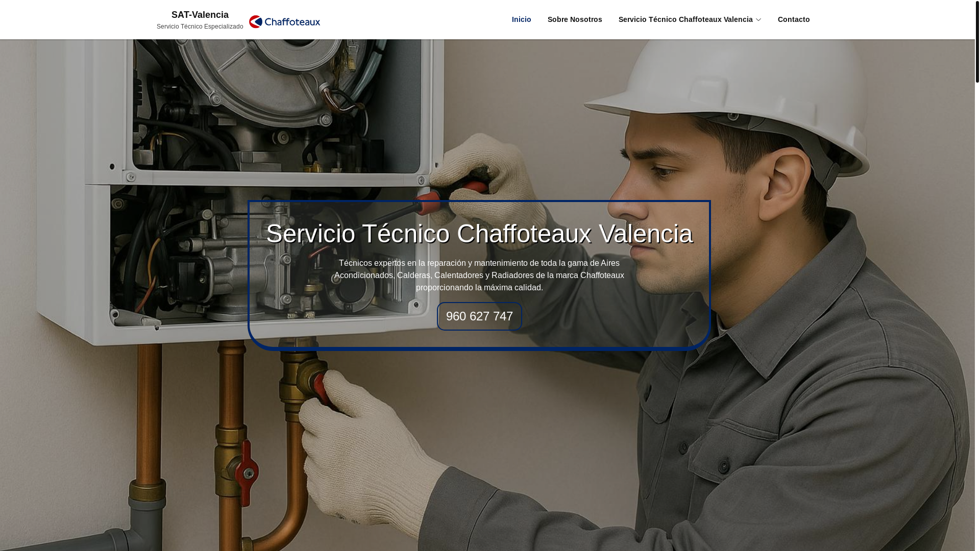Click the 'Servicio Técnico Especializado' tagline text
This screenshot has height=551, width=980.
200,27
